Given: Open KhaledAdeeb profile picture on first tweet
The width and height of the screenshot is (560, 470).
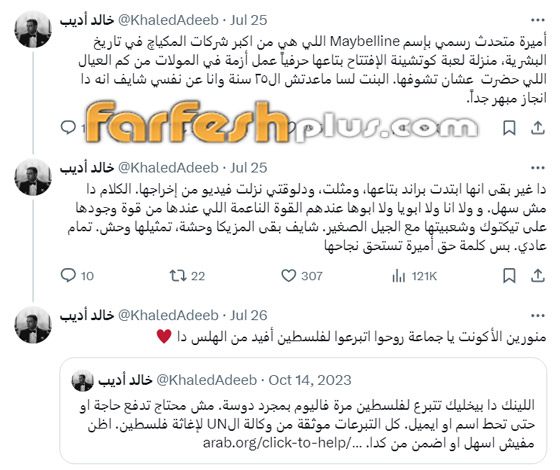Looking at the screenshot, I should point(33,29).
